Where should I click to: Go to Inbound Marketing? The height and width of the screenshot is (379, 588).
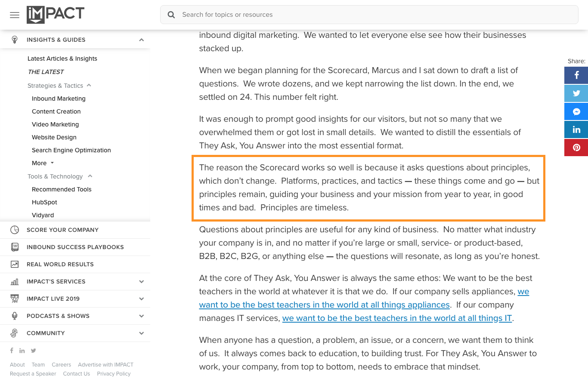(x=59, y=99)
